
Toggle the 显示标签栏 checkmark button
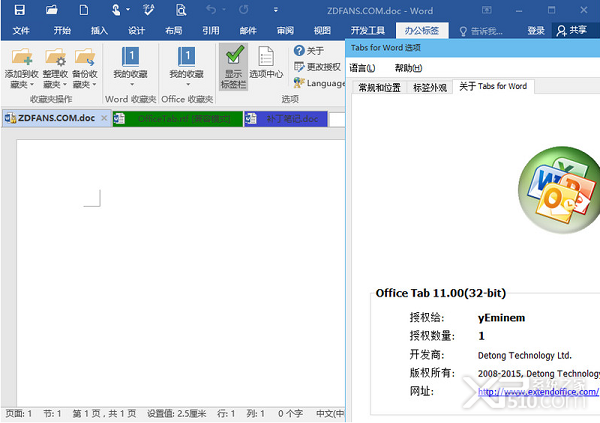(233, 67)
